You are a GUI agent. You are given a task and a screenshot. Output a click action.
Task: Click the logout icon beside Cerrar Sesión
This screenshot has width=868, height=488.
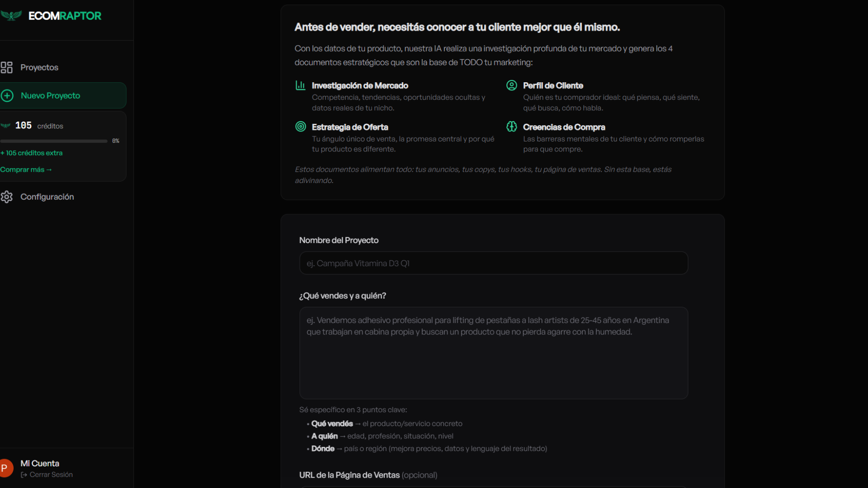(24, 475)
